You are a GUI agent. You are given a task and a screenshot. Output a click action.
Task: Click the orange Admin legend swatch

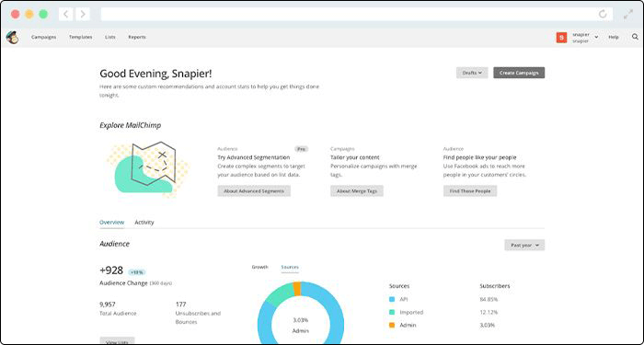tap(392, 325)
